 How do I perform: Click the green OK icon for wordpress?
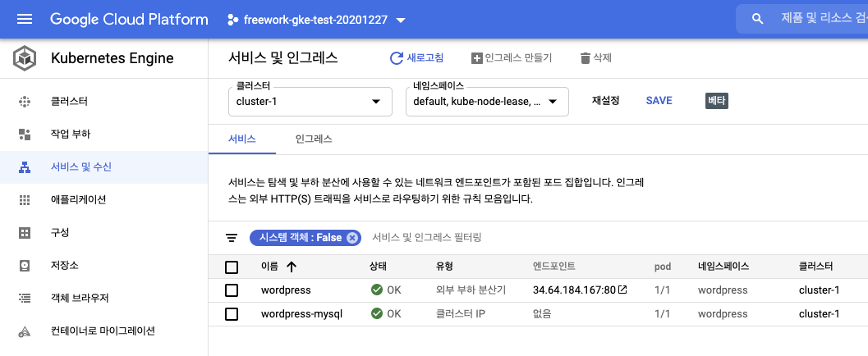(x=377, y=290)
